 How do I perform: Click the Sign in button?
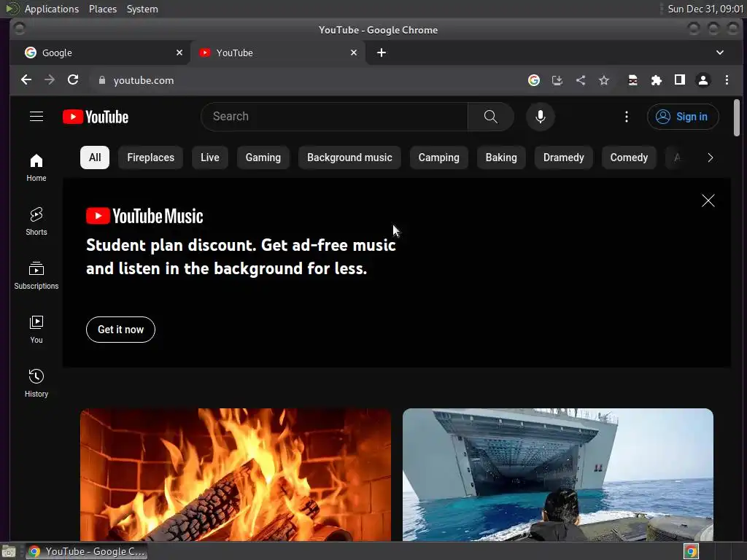(x=683, y=117)
